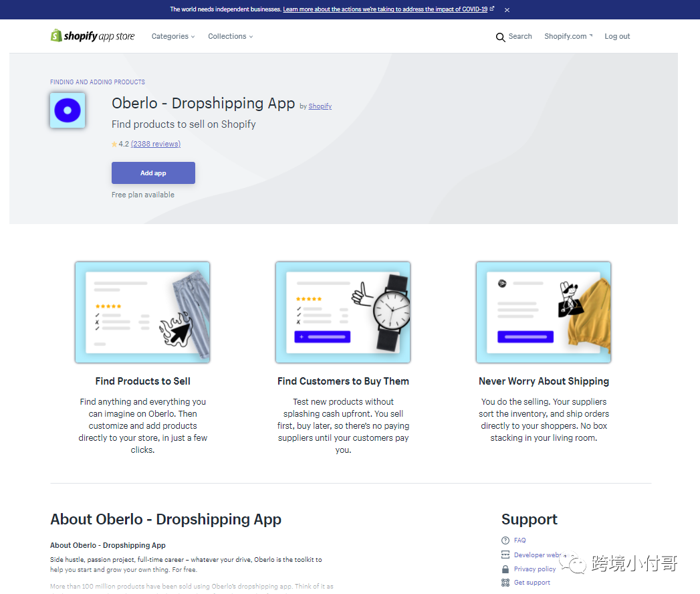Click the Find Customers to Buy Them heading
This screenshot has width=700, height=594.
tap(343, 381)
